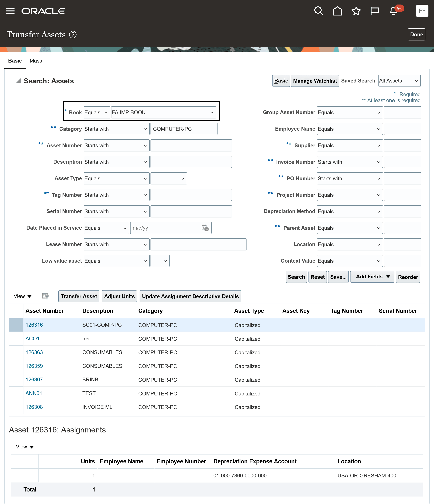Collapse the Search: Assets section

pos(18,81)
